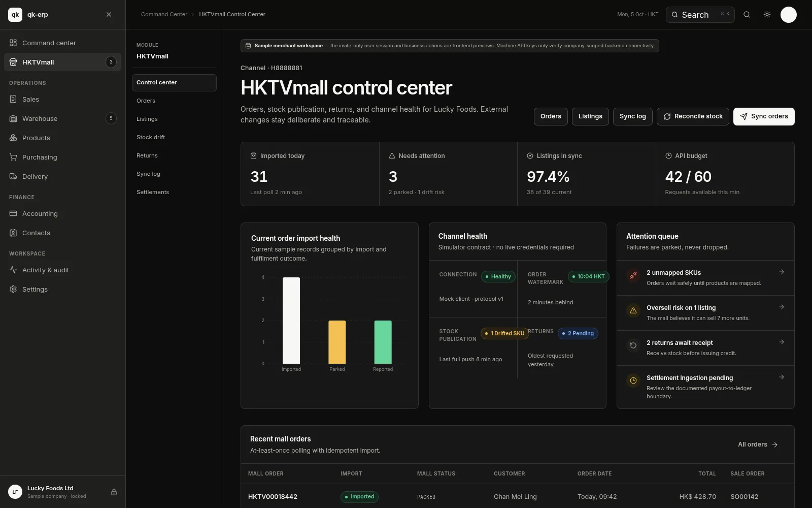Click the 1 Drifted SKU badge

(504, 333)
